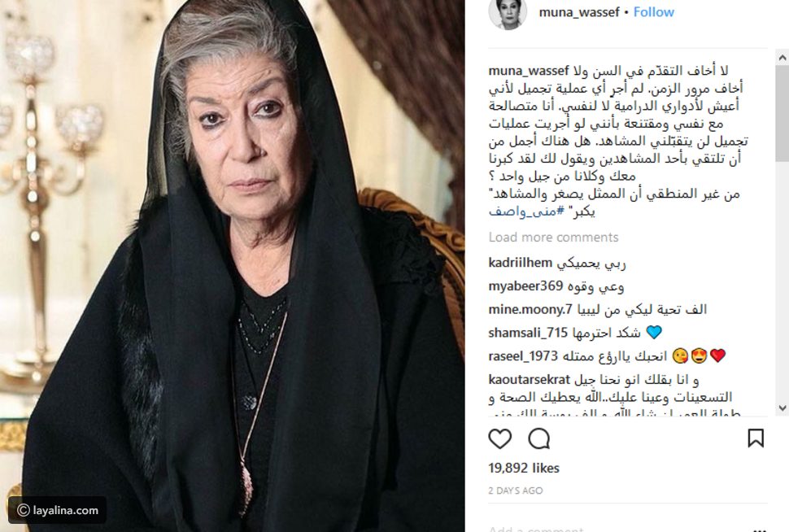This screenshot has width=789, height=532.
Task: Open the shamsali_715 commenter profile
Action: pos(528,333)
